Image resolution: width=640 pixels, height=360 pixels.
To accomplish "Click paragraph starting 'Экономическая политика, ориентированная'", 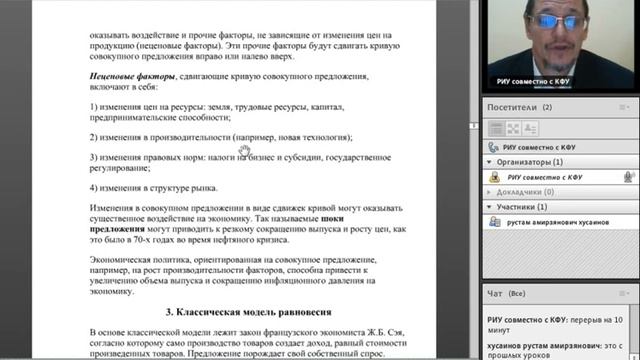I will click(233, 276).
